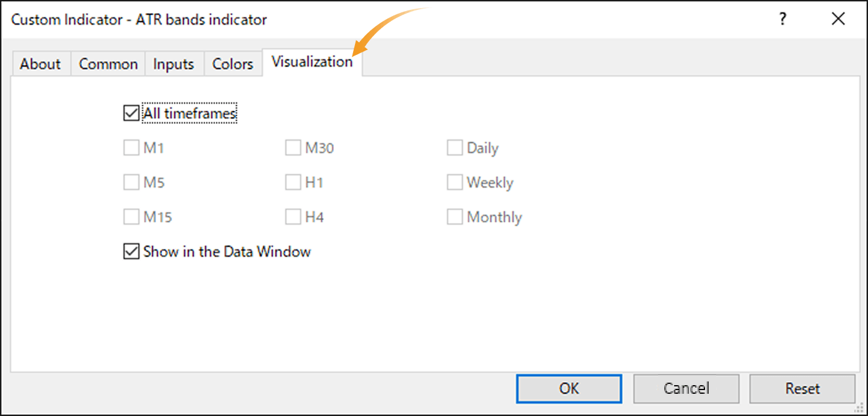
Task: Click the Cancel button
Action: tap(686, 388)
